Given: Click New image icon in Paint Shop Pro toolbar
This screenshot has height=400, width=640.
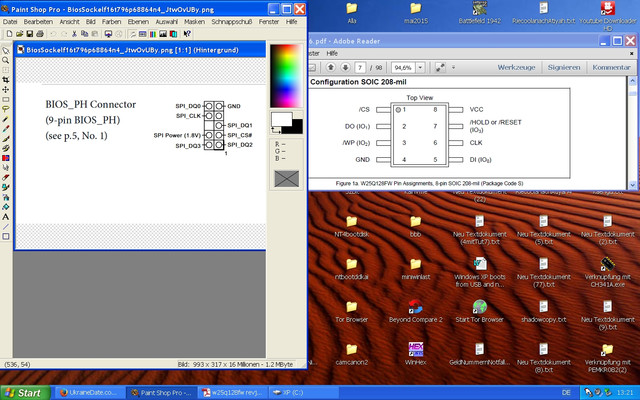Looking at the screenshot, I should point(9,34).
